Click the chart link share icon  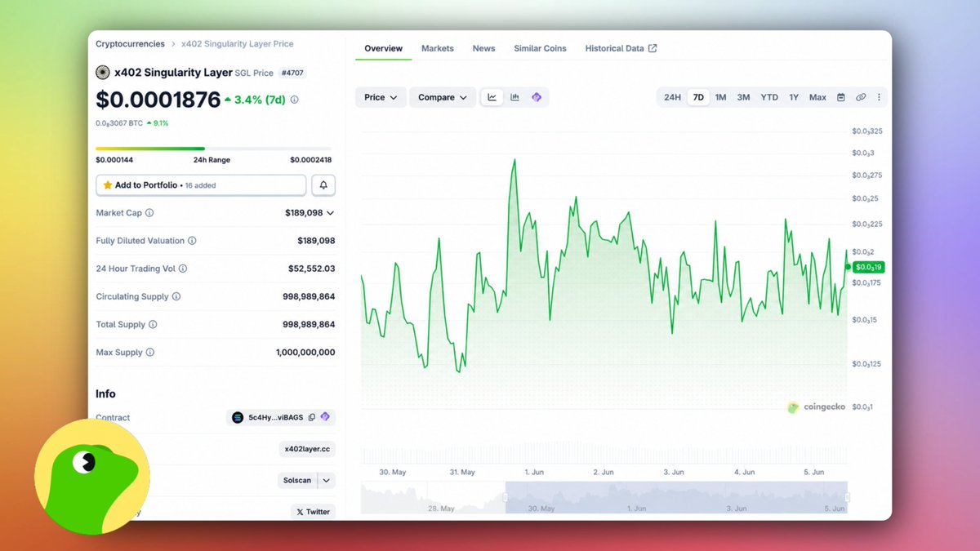861,97
